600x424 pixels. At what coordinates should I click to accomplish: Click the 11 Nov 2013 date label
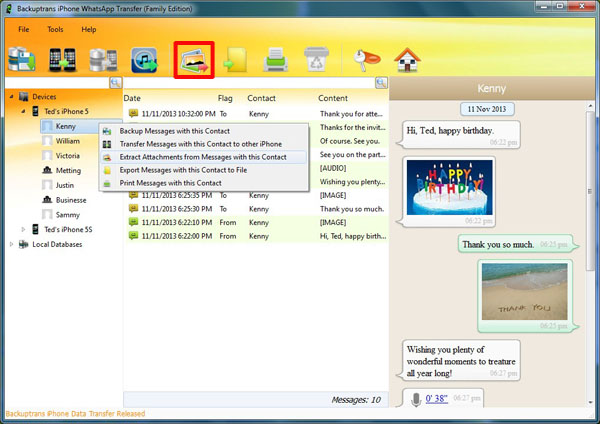[x=487, y=109]
